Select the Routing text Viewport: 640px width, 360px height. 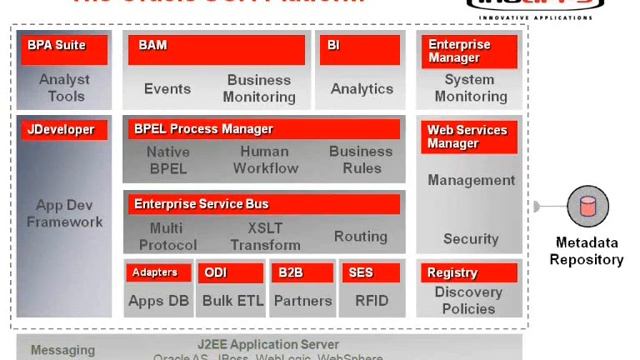pyautogui.click(x=361, y=236)
